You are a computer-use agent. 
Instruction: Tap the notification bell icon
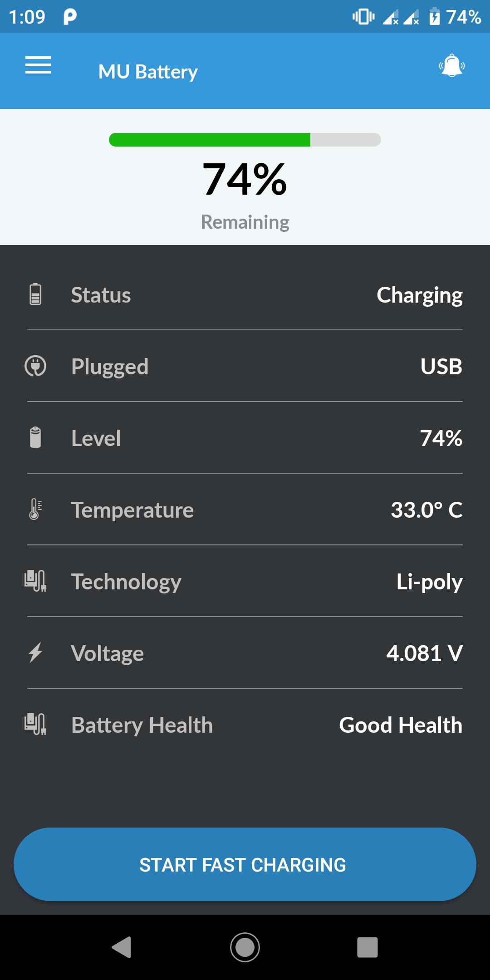(x=452, y=66)
